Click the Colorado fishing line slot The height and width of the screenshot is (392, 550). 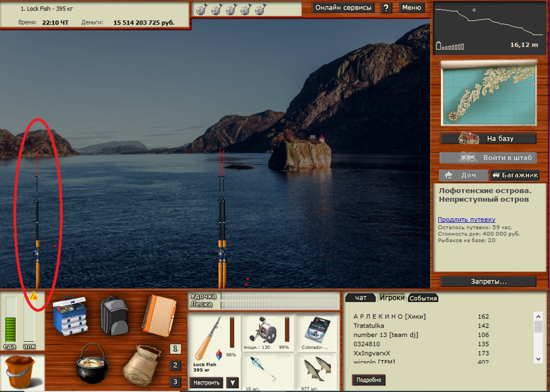(x=318, y=334)
